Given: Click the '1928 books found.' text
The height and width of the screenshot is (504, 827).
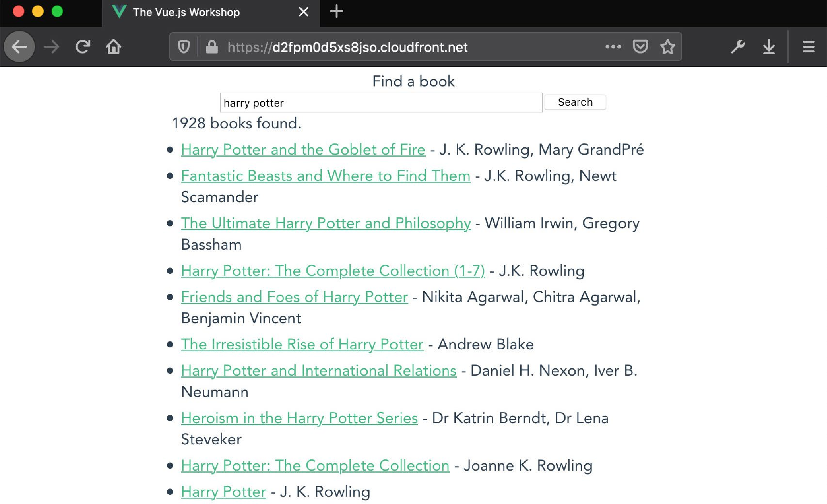Looking at the screenshot, I should click(236, 123).
